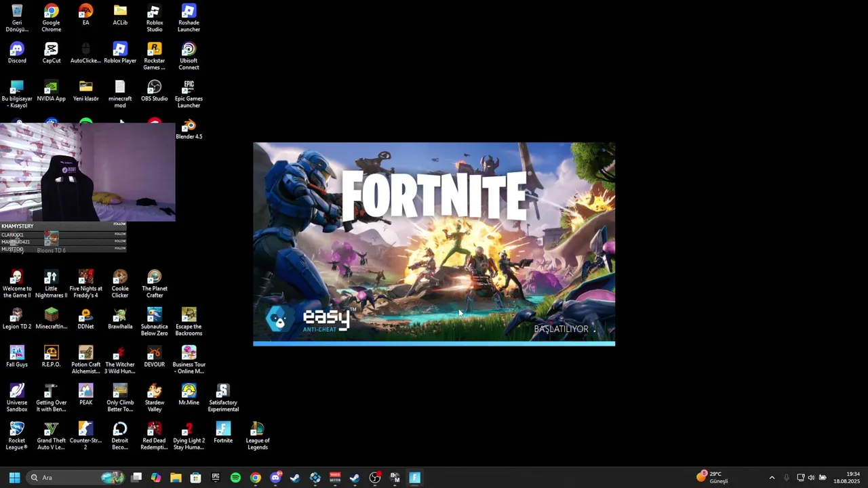
Task: Open OBS Studio from the taskbar
Action: [375, 478]
